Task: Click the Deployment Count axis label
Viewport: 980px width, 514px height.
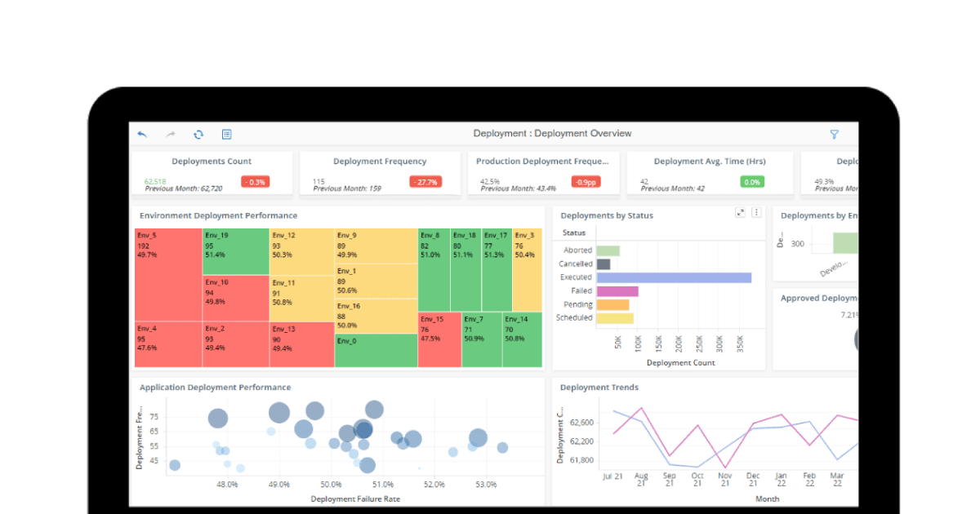Action: (x=680, y=363)
